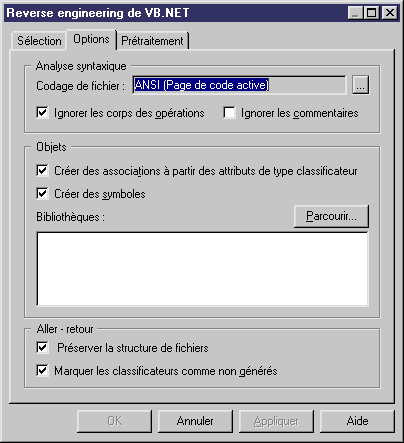The width and height of the screenshot is (404, 443).
Task: Minimize the Reverse engineering window
Action: tap(355, 13)
